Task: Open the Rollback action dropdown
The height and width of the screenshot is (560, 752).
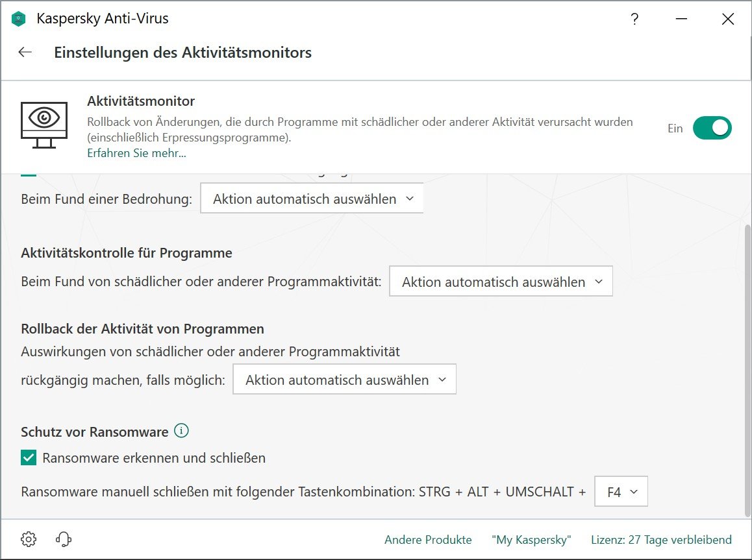Action: [x=344, y=380]
